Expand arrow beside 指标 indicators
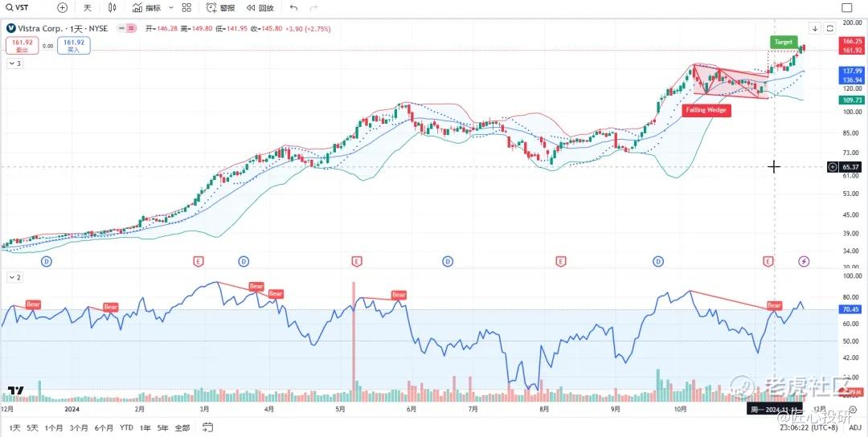 click(x=170, y=8)
